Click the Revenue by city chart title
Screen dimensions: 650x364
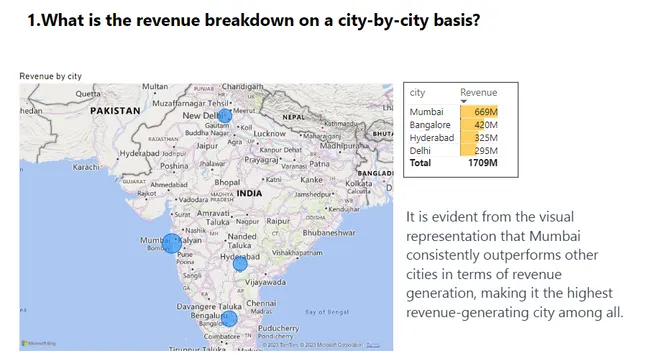click(x=51, y=76)
